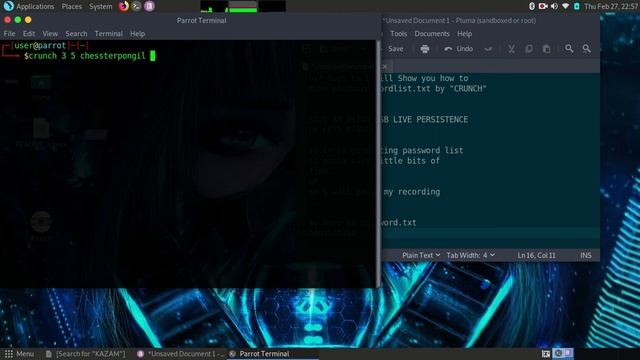Click the Print icon in Pluma toolbar
Screen dimensions: 640x360
(424, 49)
